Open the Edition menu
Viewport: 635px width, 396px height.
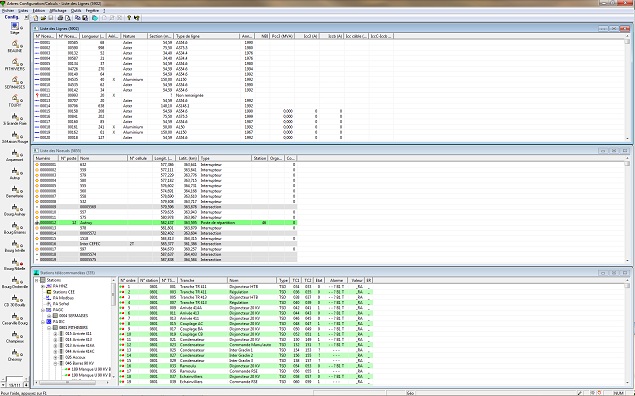point(39,11)
